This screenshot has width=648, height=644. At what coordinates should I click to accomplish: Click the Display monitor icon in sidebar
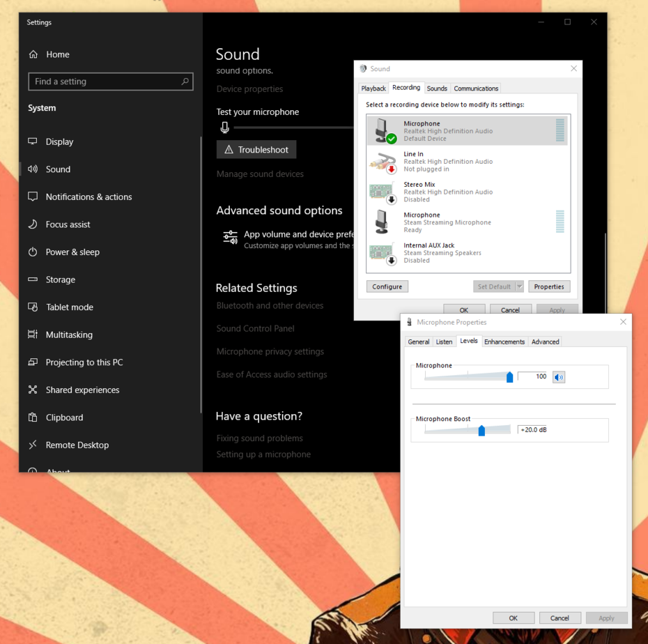point(33,141)
